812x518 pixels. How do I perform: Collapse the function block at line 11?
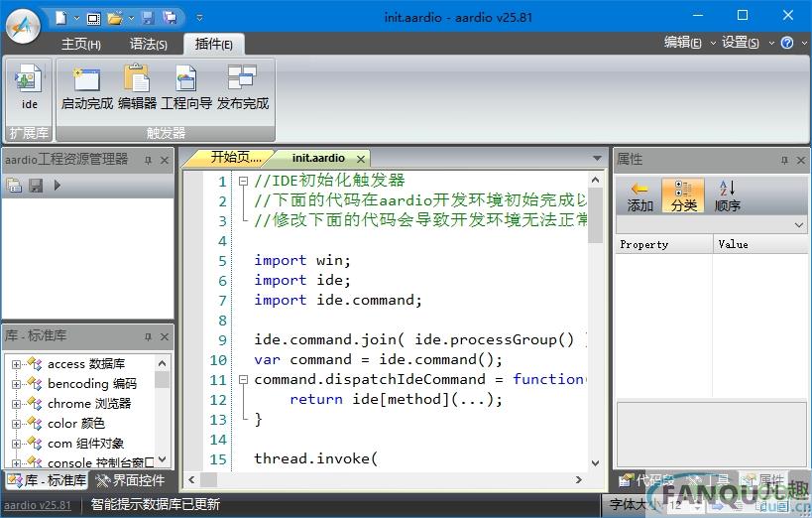point(243,379)
